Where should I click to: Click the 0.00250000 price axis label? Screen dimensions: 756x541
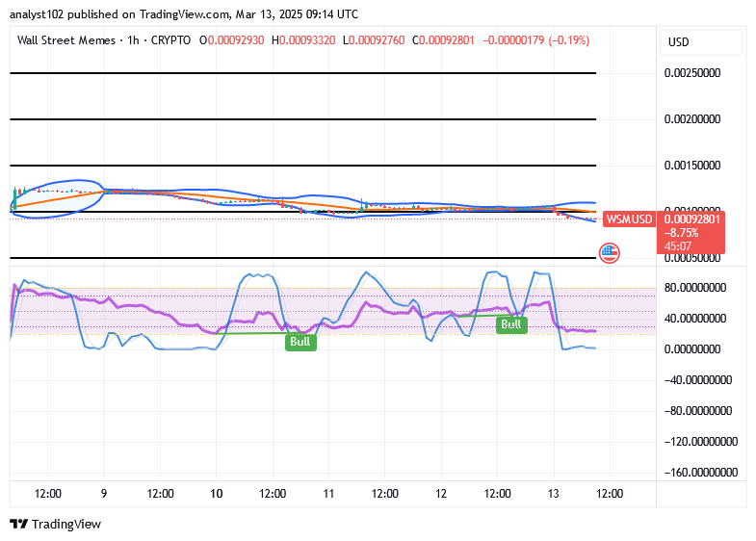point(691,73)
